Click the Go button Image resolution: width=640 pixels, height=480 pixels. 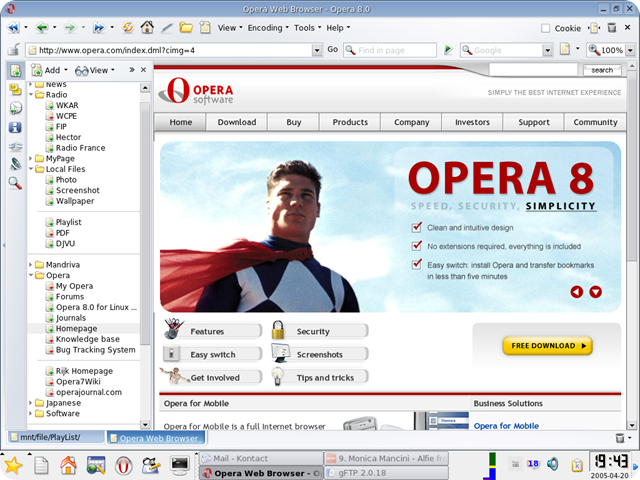click(x=333, y=49)
